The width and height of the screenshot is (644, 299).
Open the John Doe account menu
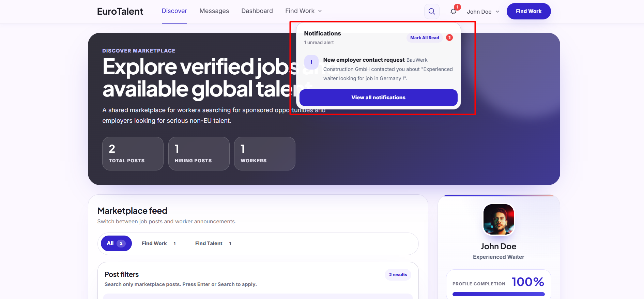click(483, 12)
